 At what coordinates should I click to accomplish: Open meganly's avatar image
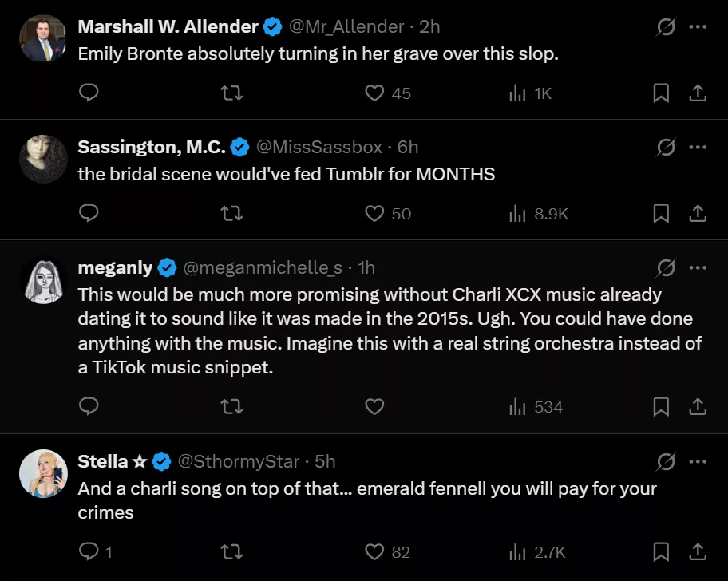[43, 280]
